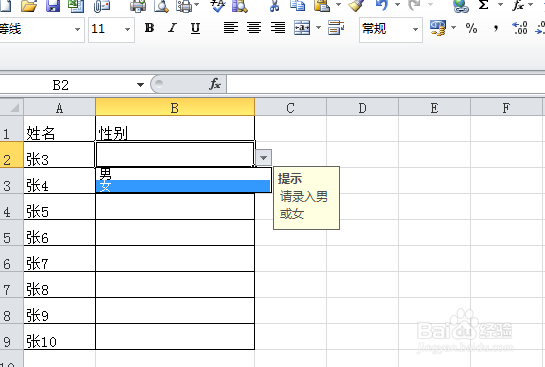
Task: Wrap text in the cell
Action: (336, 28)
